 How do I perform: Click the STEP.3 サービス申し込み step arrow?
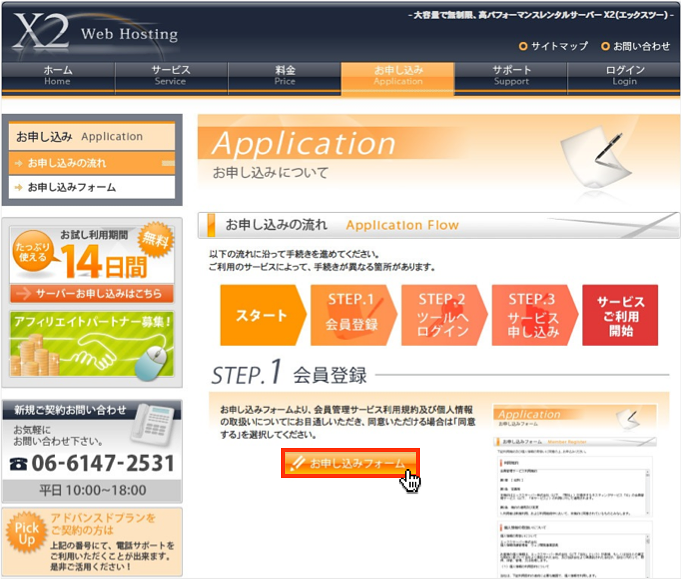534,315
